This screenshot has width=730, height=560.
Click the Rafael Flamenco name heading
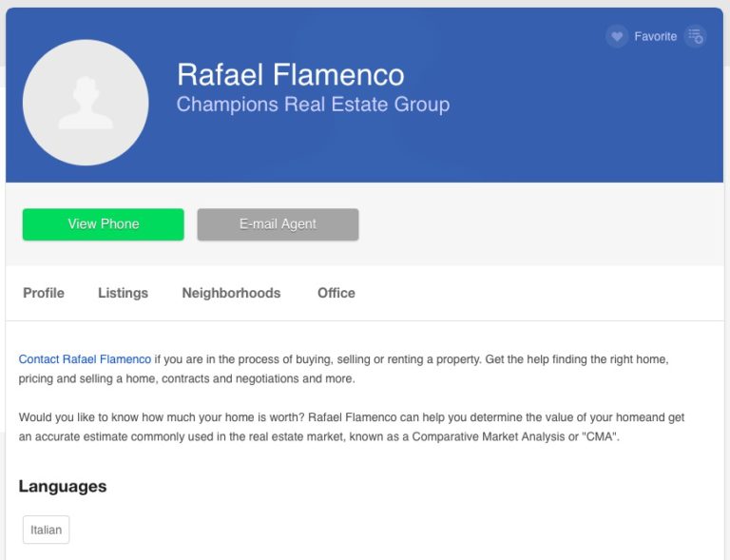291,74
